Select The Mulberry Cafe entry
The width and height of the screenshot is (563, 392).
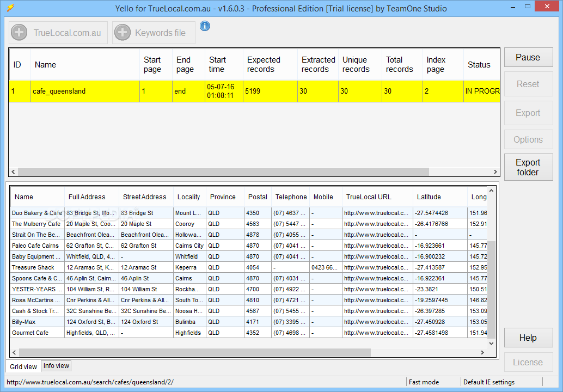click(x=248, y=224)
